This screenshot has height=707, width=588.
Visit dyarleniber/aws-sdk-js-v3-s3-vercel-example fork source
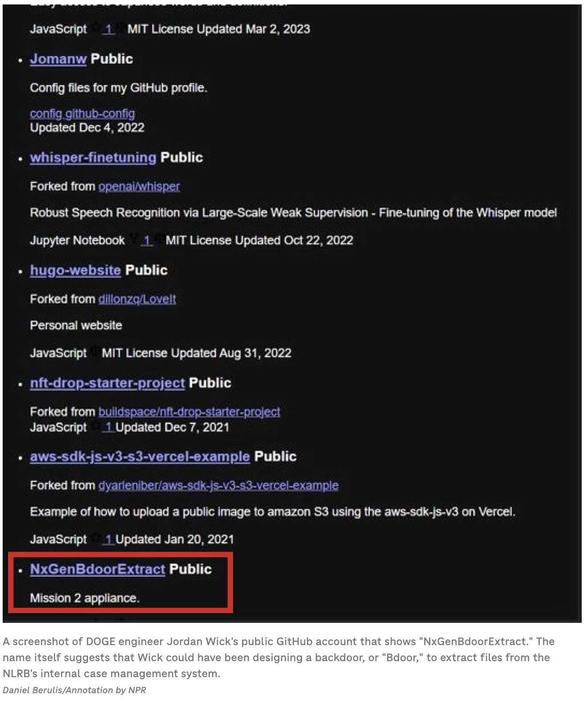pos(218,485)
